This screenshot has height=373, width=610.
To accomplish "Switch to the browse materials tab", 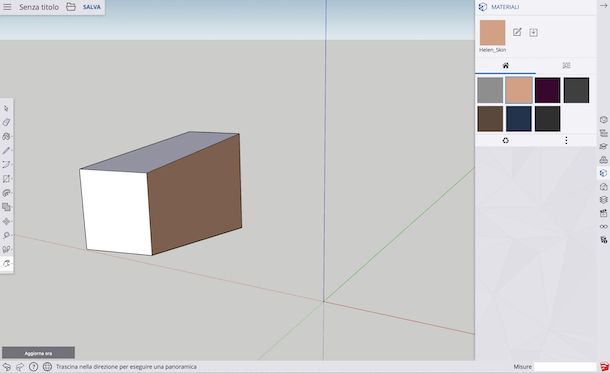I will coord(566,65).
